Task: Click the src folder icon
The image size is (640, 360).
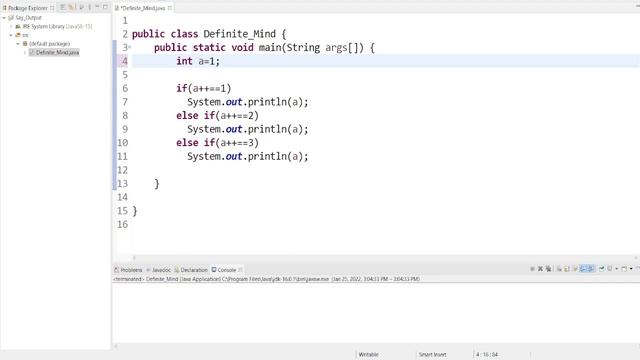Action: tap(18, 35)
